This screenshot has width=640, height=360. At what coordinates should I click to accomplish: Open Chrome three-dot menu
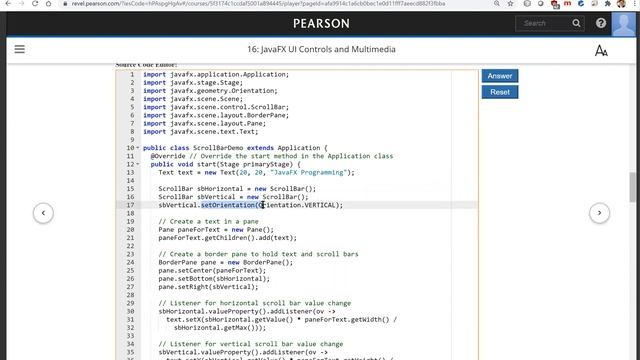pyautogui.click(x=635, y=4)
